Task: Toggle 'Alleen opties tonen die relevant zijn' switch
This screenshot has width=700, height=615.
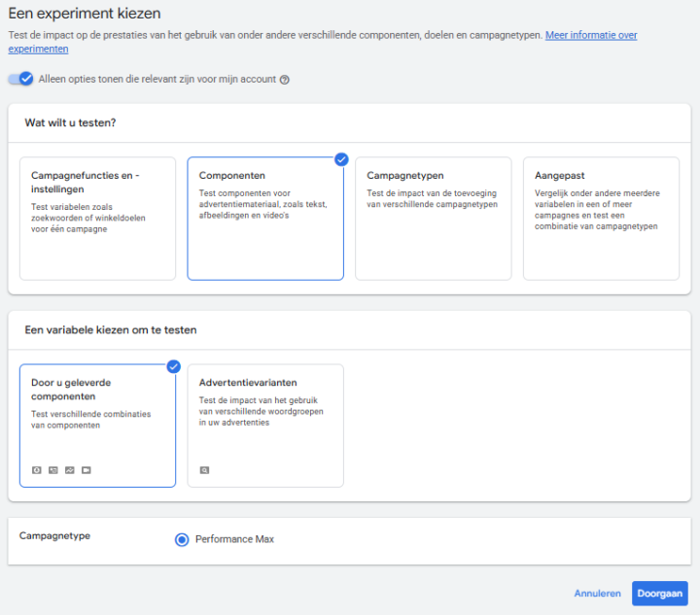Action: 20,79
